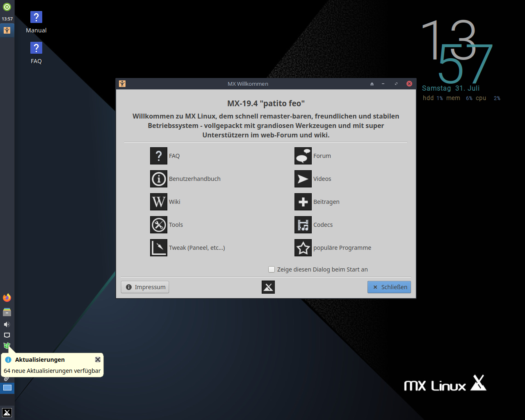The width and height of the screenshot is (525, 420).
Task: Click the volume speaker panel icon
Action: click(x=7, y=324)
